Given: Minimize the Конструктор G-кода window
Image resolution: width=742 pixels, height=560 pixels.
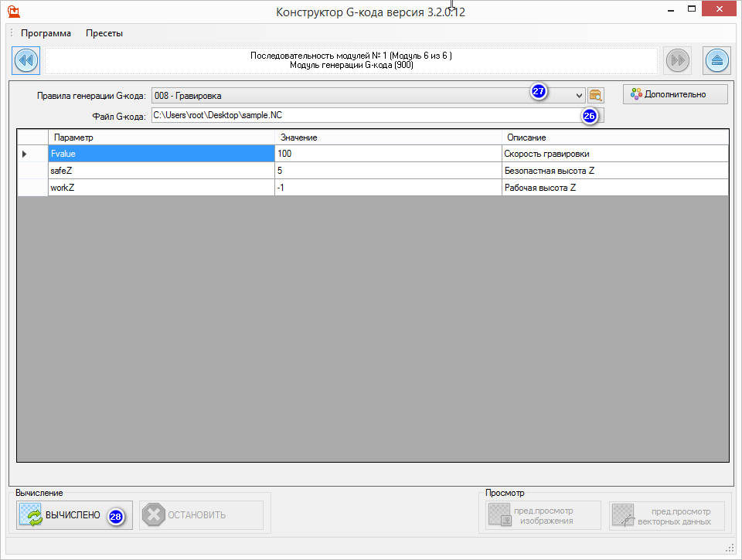Looking at the screenshot, I should tap(671, 9).
